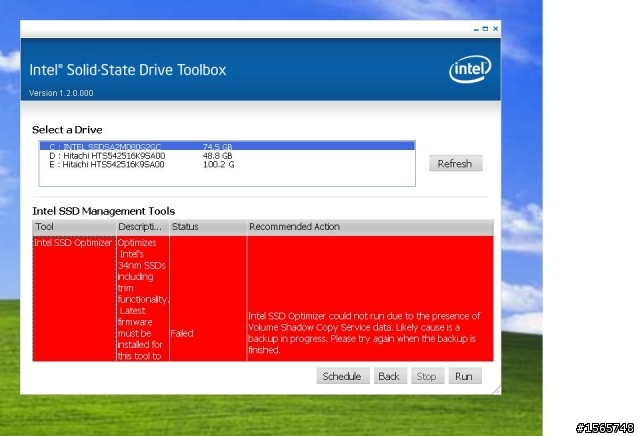This screenshot has height=436, width=640.
Task: Click the Version 1.2.0.000 text
Action: pos(61,93)
